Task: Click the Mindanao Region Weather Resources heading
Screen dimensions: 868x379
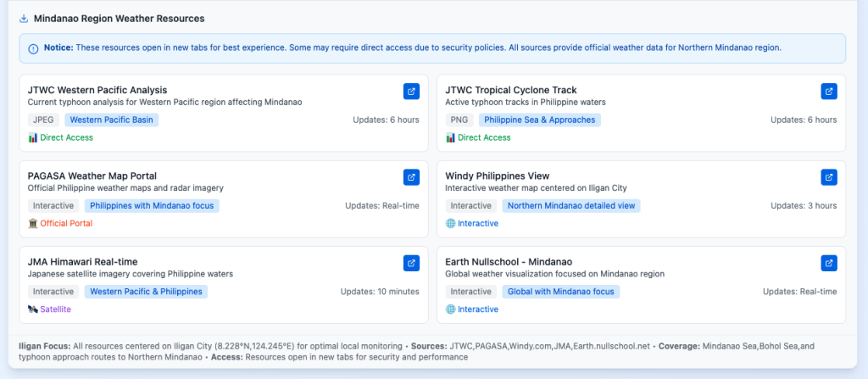Action: pos(119,19)
